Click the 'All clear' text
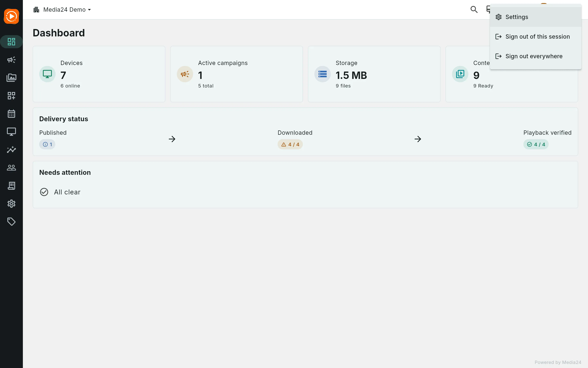The image size is (588, 368). 67,192
